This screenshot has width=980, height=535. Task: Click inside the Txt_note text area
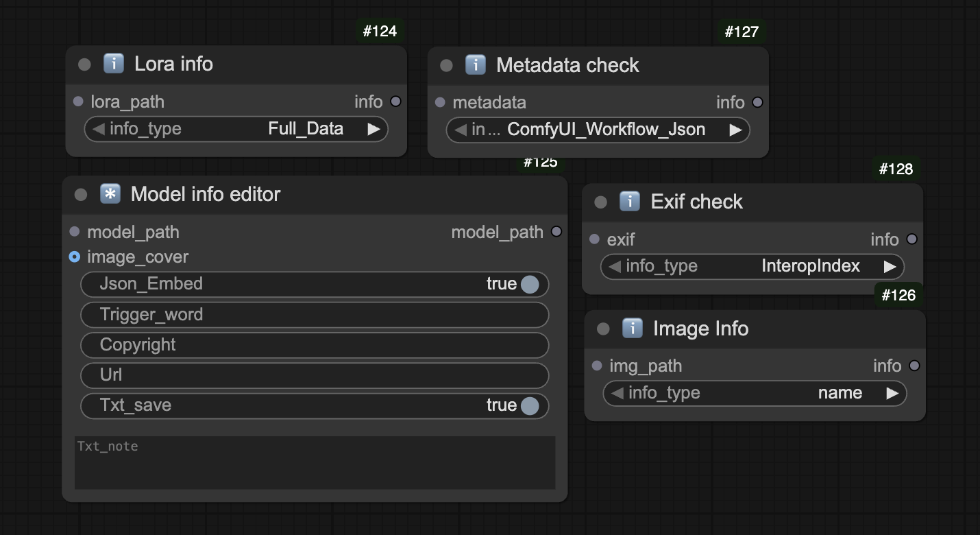(315, 463)
